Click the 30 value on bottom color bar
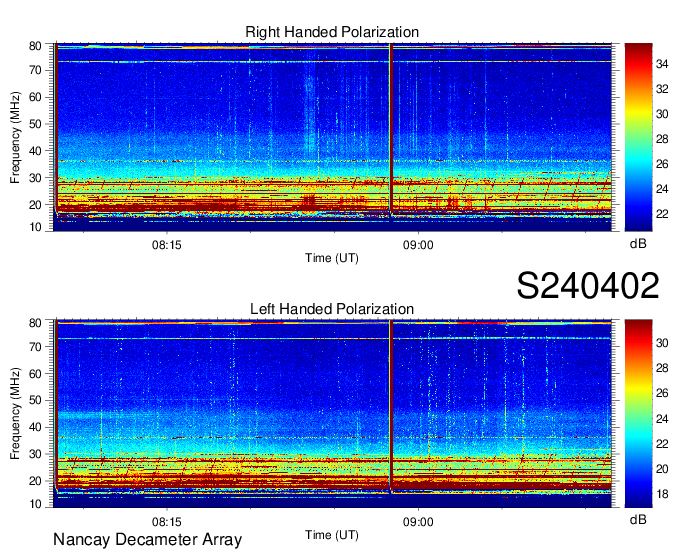 point(662,343)
